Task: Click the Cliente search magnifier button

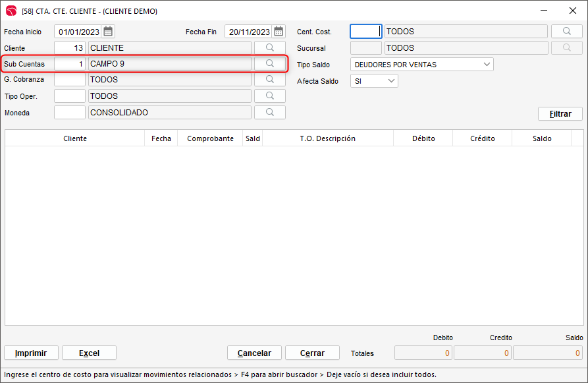Action: click(x=269, y=48)
